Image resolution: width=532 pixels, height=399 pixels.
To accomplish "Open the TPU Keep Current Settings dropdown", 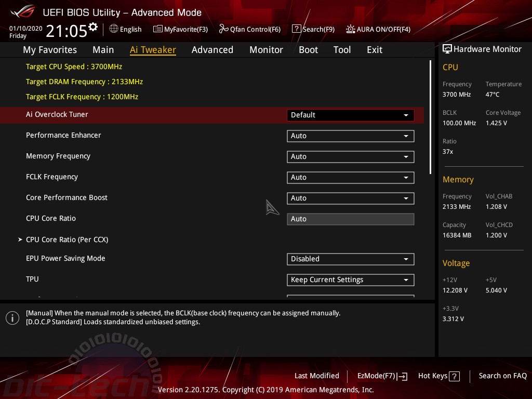I will pyautogui.click(x=351, y=280).
